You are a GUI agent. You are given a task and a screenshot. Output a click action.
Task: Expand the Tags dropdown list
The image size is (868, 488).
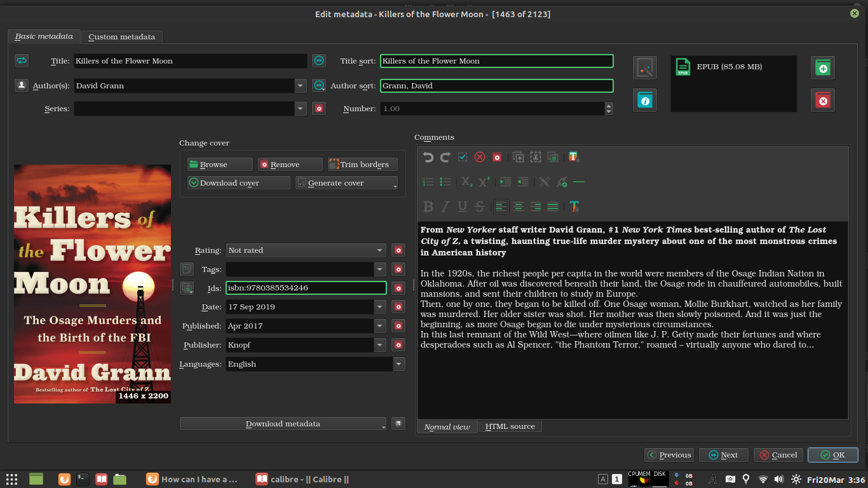(x=380, y=269)
